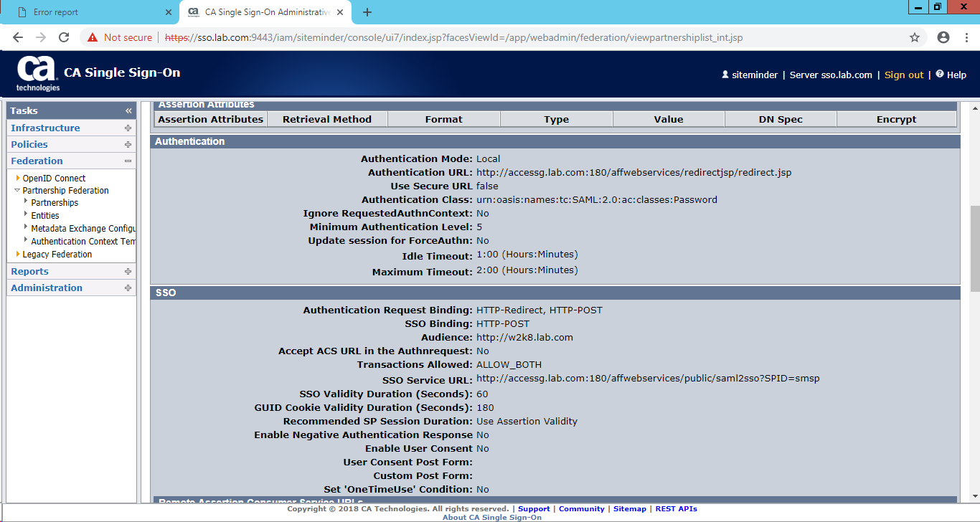Bookmark this page with star icon
Image resolution: width=980 pixels, height=522 pixels.
915,37
